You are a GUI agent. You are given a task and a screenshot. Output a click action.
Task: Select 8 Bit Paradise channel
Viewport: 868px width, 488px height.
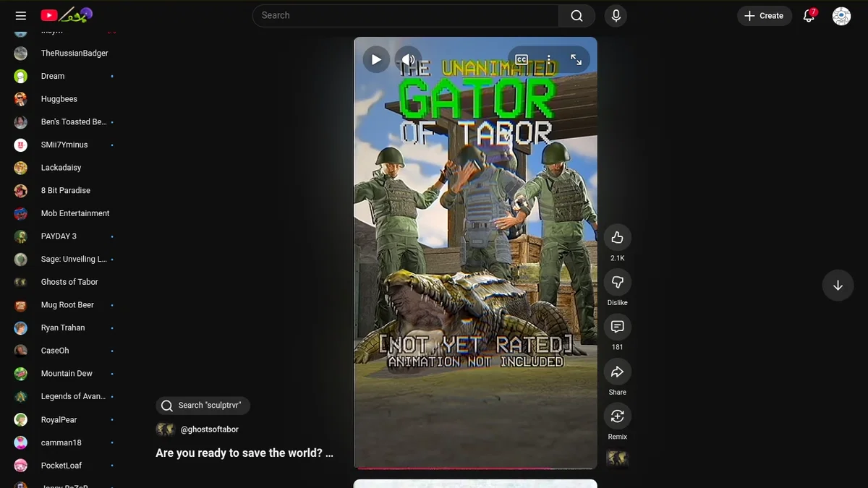[65, 191]
